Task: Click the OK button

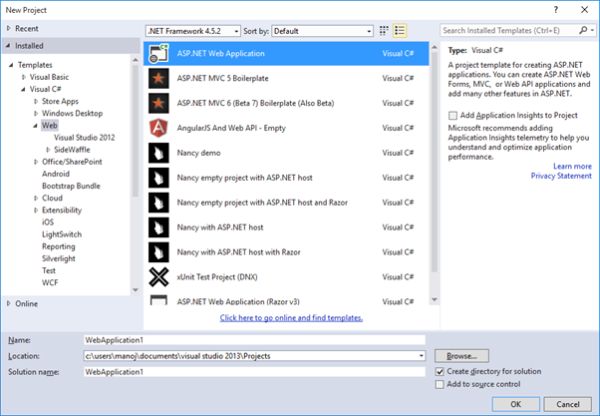Action: 516,404
